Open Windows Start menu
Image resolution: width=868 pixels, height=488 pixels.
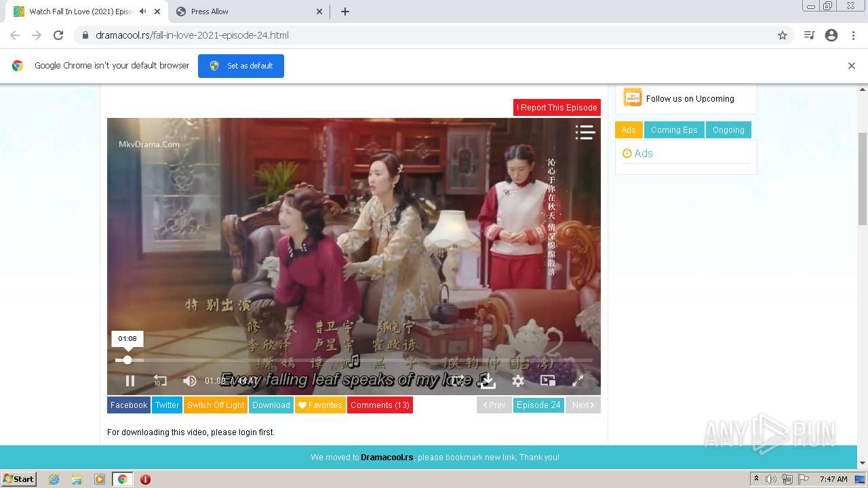pos(19,479)
